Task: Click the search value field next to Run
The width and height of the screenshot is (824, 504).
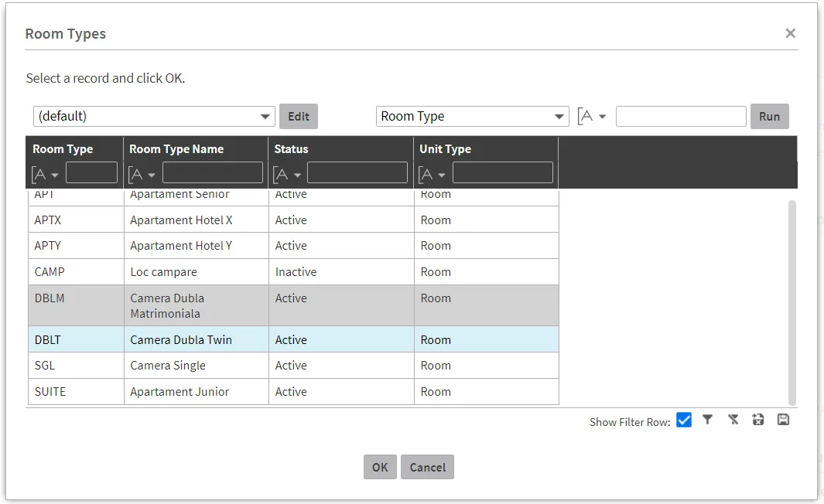Action: click(681, 116)
